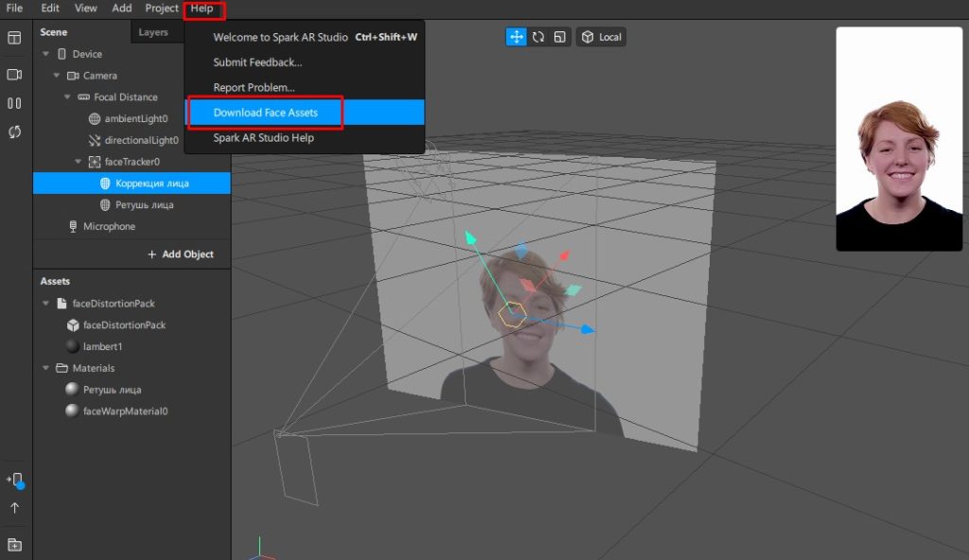Select the rotate tool in viewport
The image size is (969, 560).
538,37
